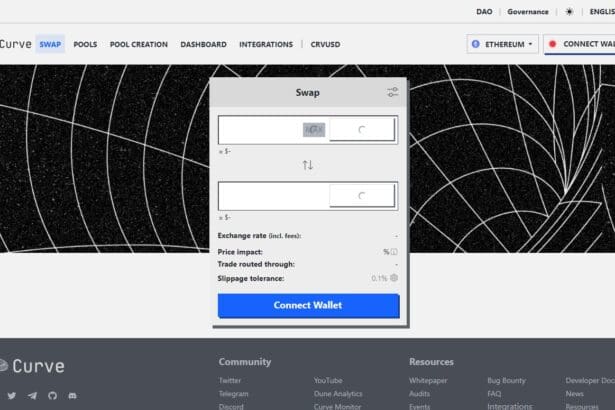Screen dimensions: 615x410
Task: Open the Telegram community link
Action: coord(233,394)
